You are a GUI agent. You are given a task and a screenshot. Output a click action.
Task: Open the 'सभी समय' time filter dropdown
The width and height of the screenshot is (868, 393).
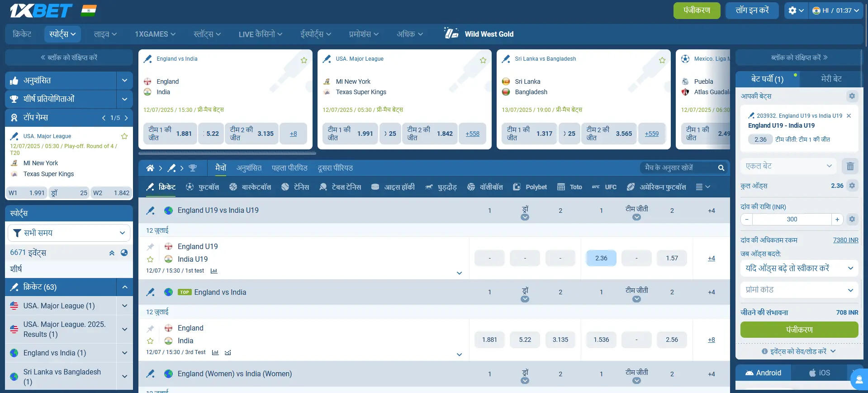69,233
